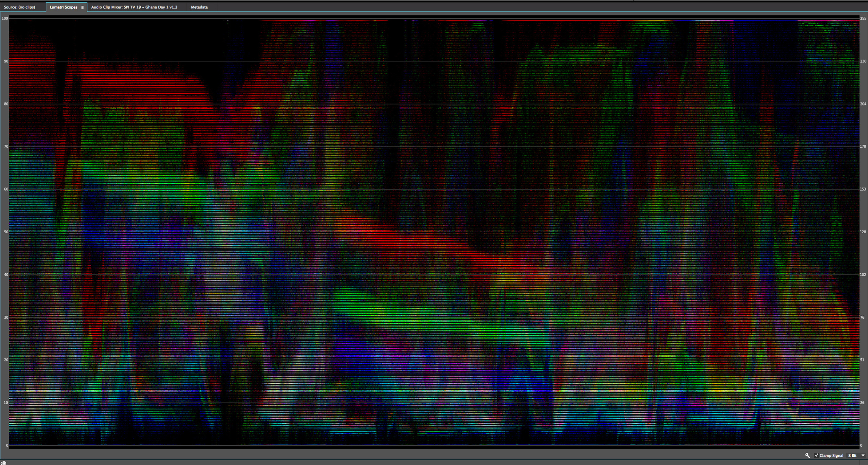Click the left scale label '100'
This screenshot has width=868, height=465.
point(5,18)
